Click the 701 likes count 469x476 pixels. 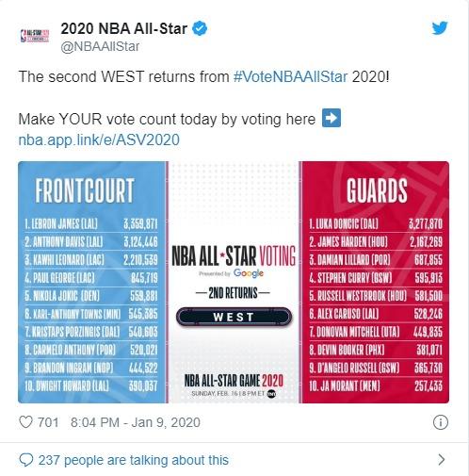click(x=48, y=422)
